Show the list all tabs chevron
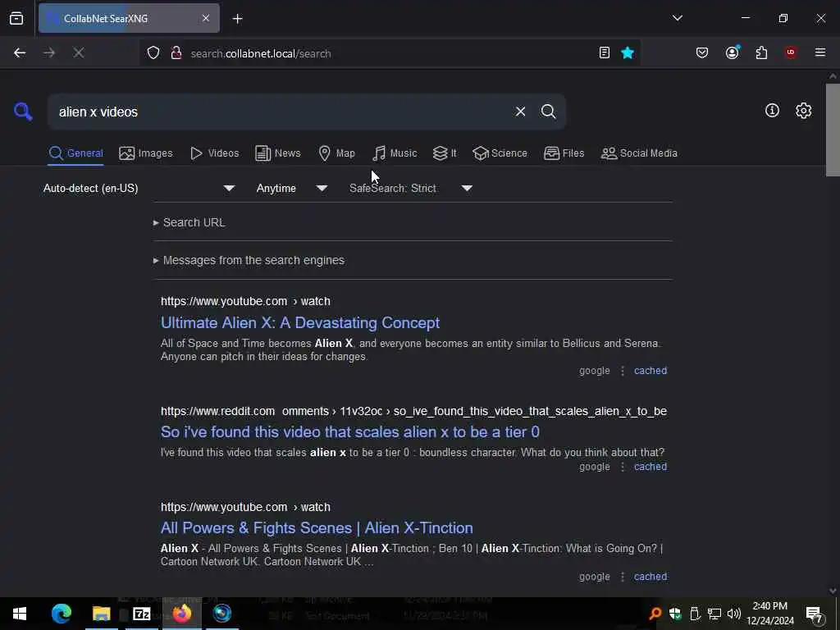 (x=677, y=18)
